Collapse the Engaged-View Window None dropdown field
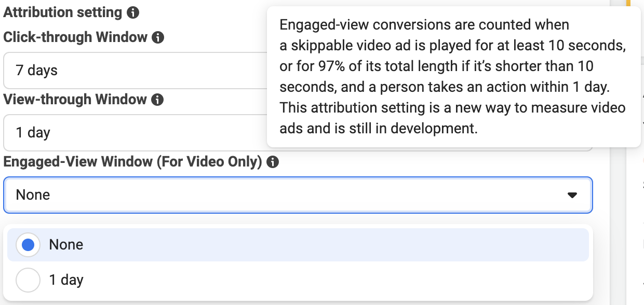This screenshot has height=305, width=644. click(298, 195)
